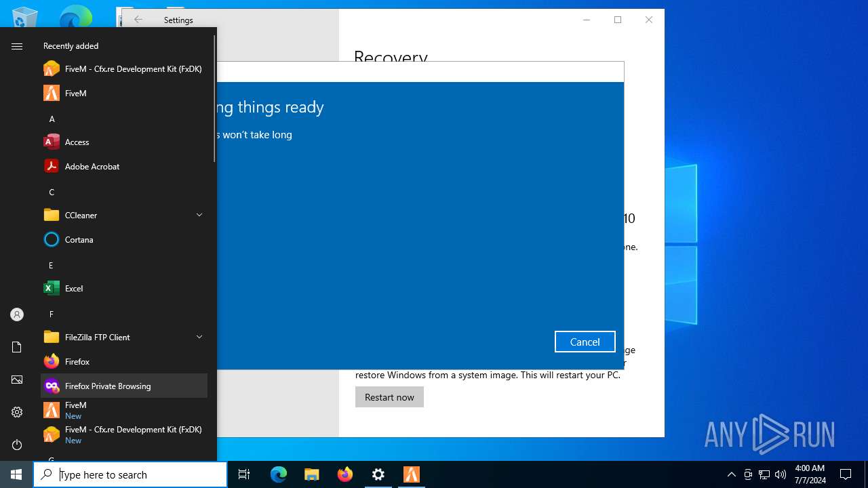Launch Firefox from the app list
This screenshot has height=488, width=868.
[x=124, y=362]
